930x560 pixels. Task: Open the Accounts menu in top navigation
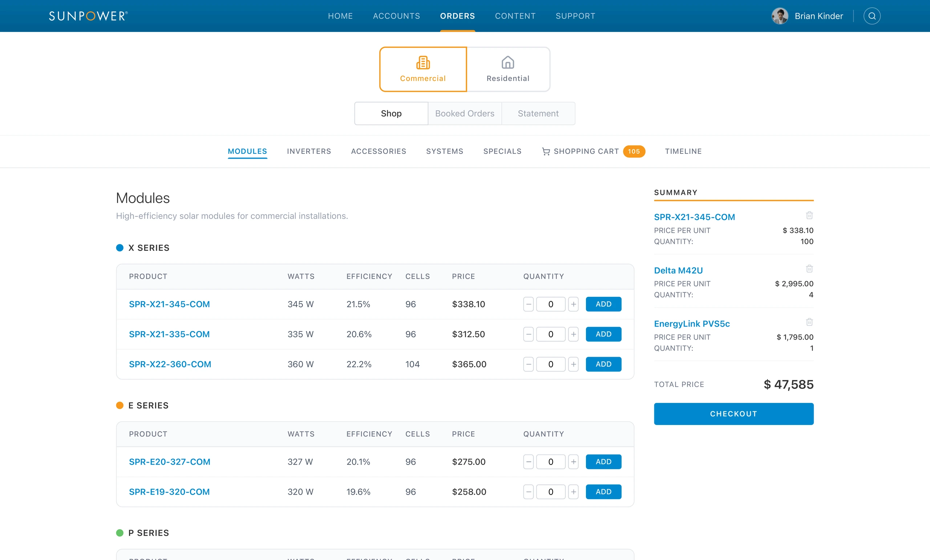coord(396,16)
